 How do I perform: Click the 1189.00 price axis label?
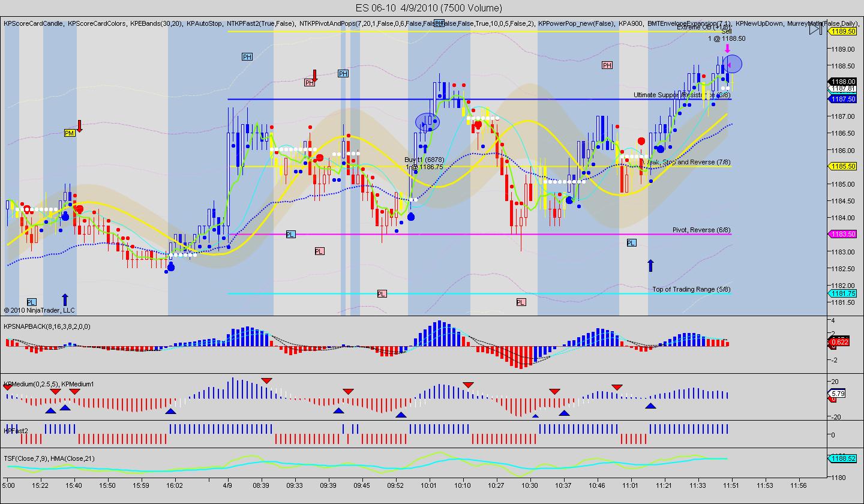pyautogui.click(x=842, y=49)
